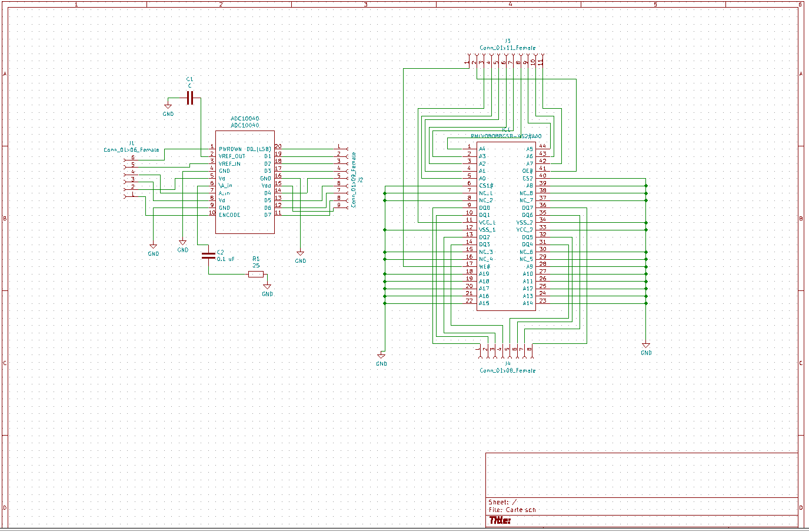The image size is (809, 532).
Task: Click resistor R1 symbol
Action: pyautogui.click(x=256, y=274)
